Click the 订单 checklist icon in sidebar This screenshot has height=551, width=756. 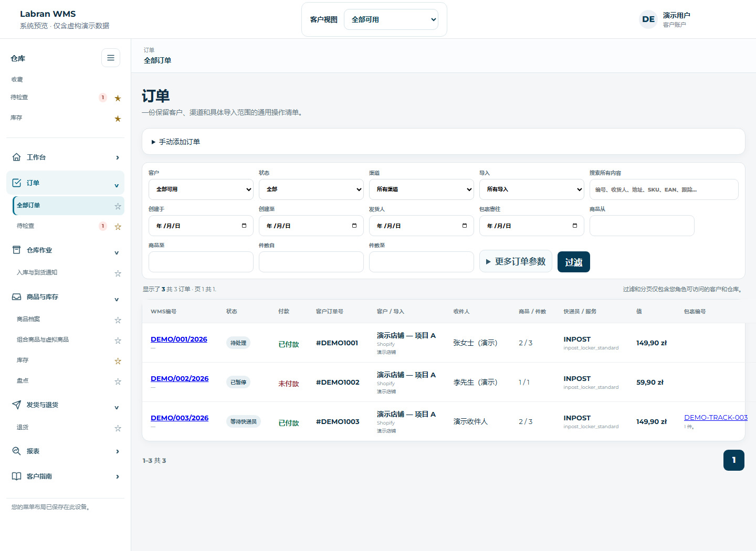(x=17, y=183)
